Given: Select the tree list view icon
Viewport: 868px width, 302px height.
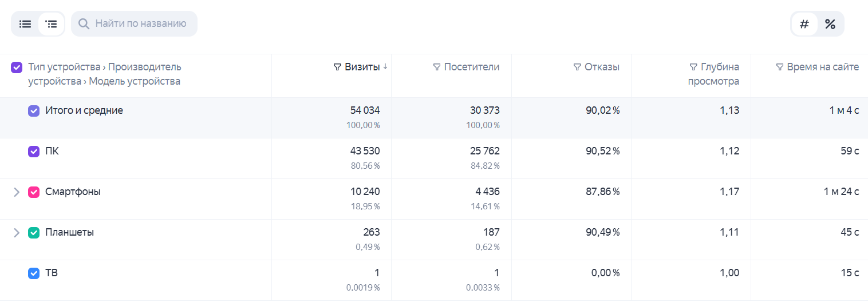Looking at the screenshot, I should coord(52,24).
